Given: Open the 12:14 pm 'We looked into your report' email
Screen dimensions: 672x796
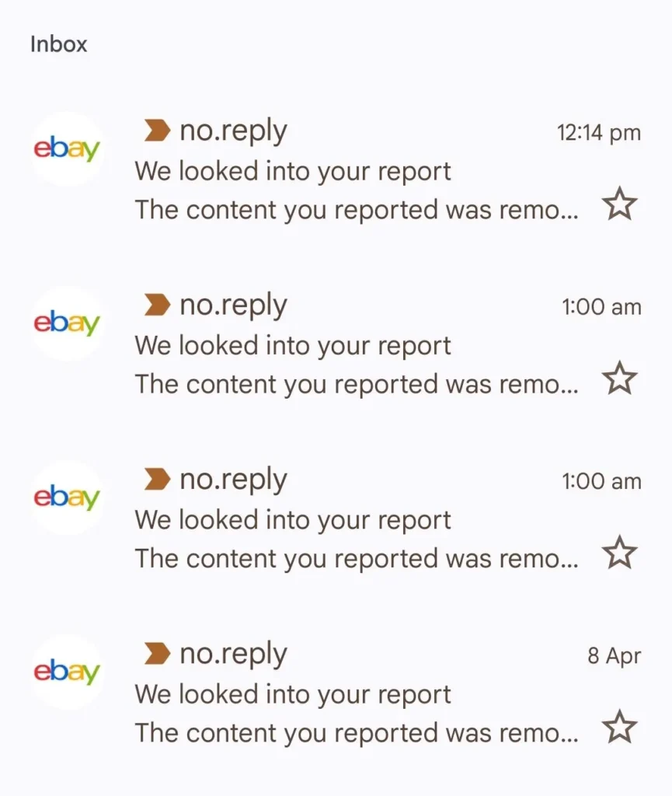Looking at the screenshot, I should click(x=293, y=171).
